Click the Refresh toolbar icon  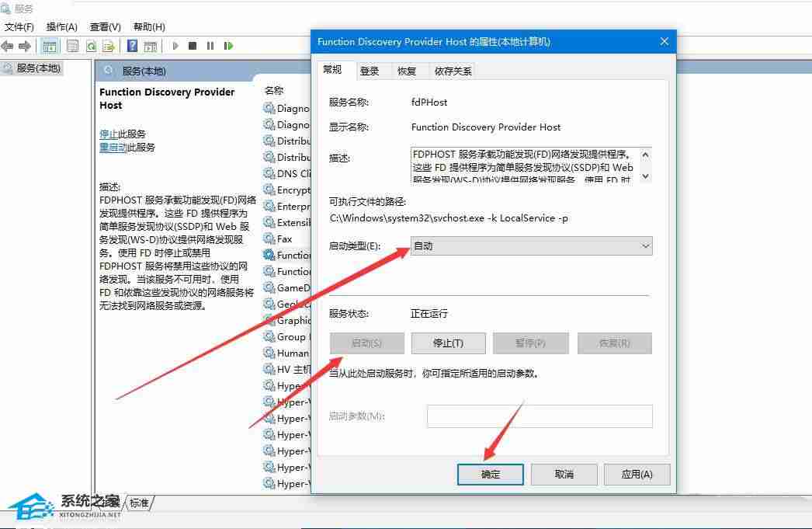pyautogui.click(x=91, y=45)
